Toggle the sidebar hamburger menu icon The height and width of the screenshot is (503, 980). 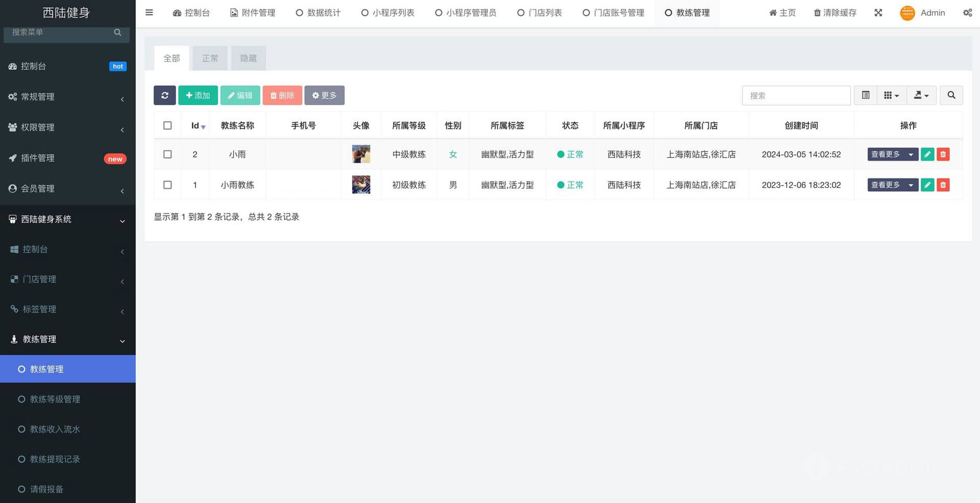[149, 12]
